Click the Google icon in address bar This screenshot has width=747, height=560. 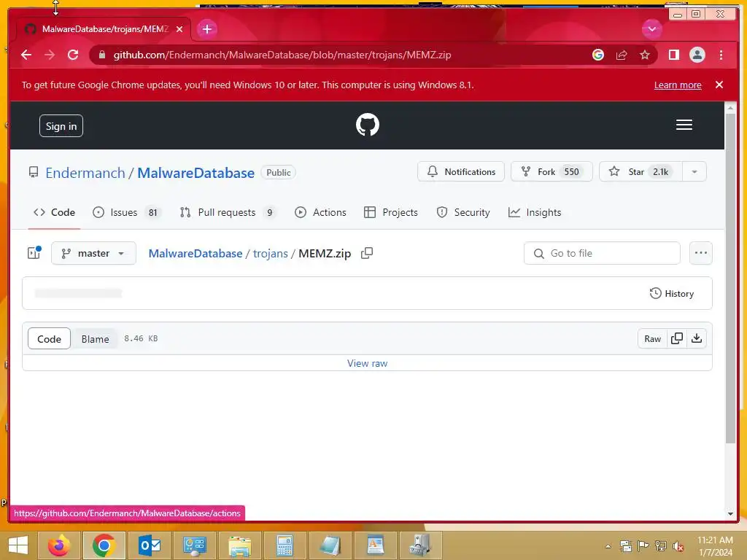coord(598,55)
